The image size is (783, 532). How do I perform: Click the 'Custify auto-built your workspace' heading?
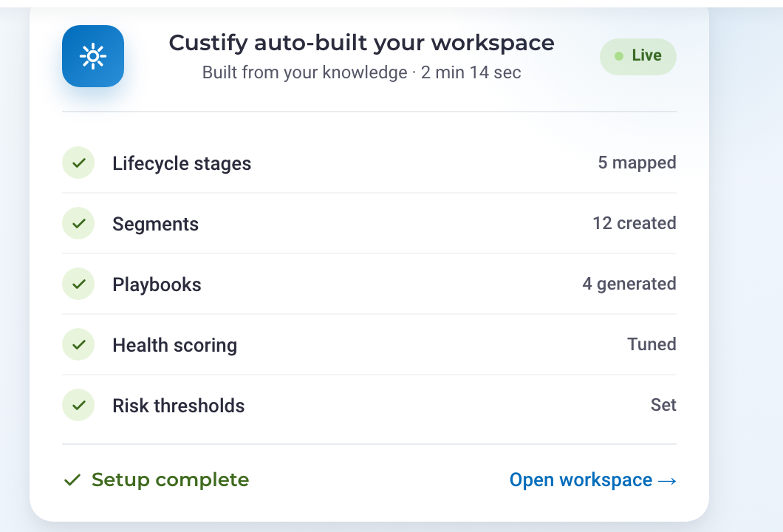point(361,43)
